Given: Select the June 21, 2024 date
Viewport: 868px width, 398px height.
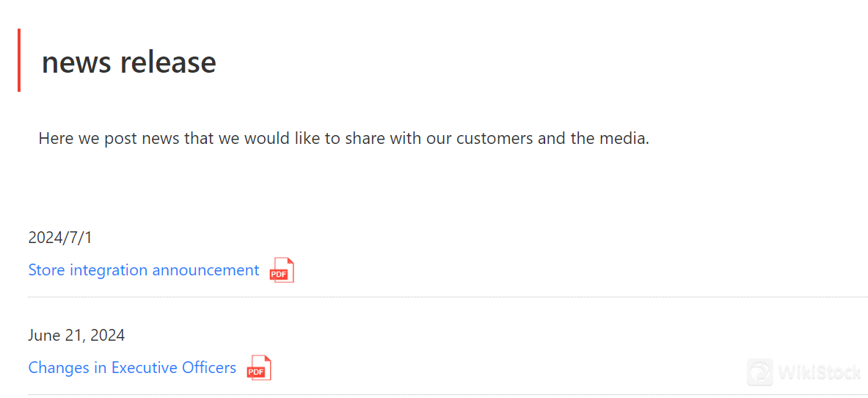Looking at the screenshot, I should pos(76,336).
